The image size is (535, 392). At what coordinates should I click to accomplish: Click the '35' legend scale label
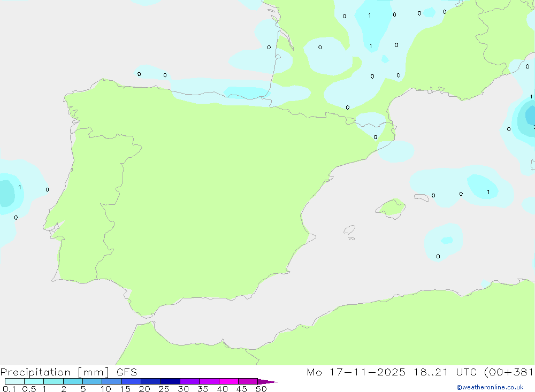(203, 389)
